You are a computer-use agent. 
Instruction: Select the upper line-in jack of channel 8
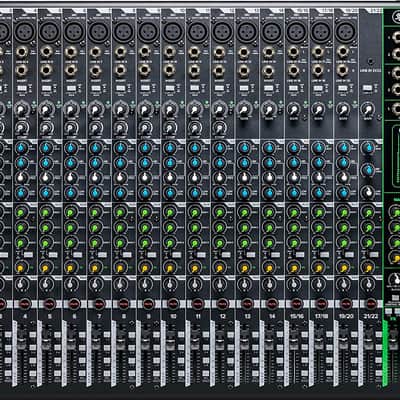point(120,52)
